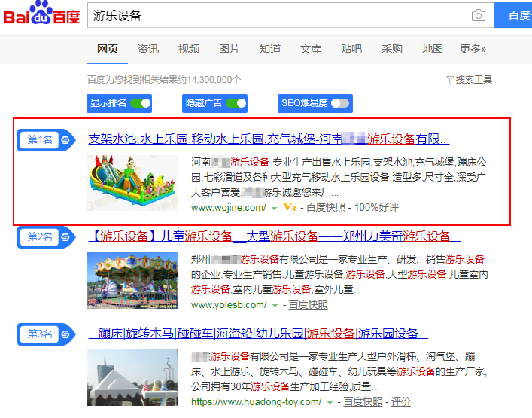Toggle the 显示排名 switch
532x418 pixels.
coord(140,103)
